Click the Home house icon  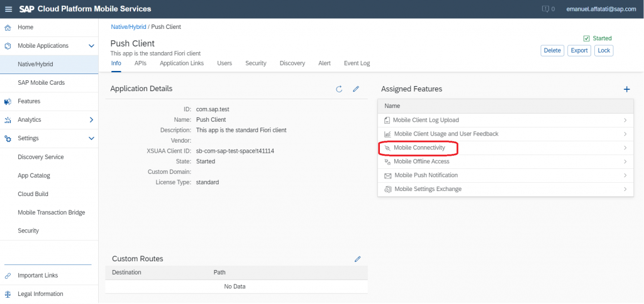[8, 28]
